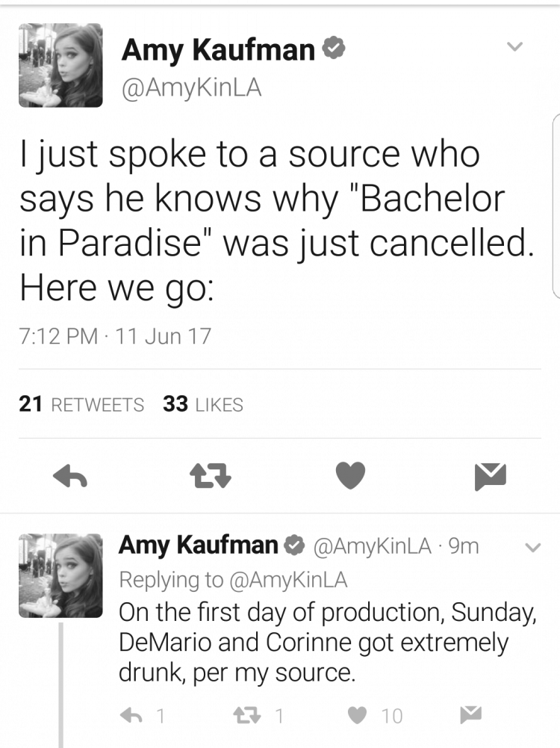Like the reply tweet with 10 likes
The height and width of the screenshot is (748, 560).
tap(358, 715)
